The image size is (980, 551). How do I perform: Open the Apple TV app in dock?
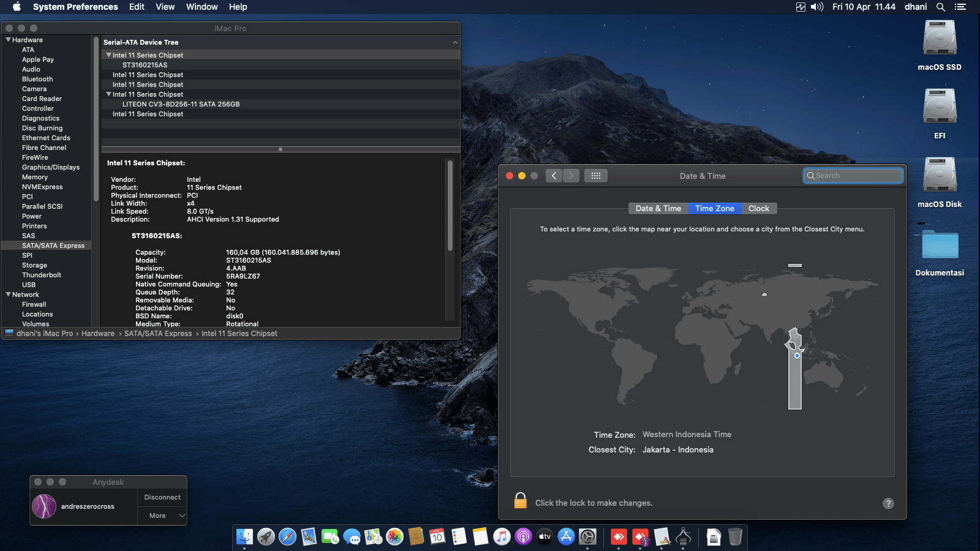(x=545, y=537)
